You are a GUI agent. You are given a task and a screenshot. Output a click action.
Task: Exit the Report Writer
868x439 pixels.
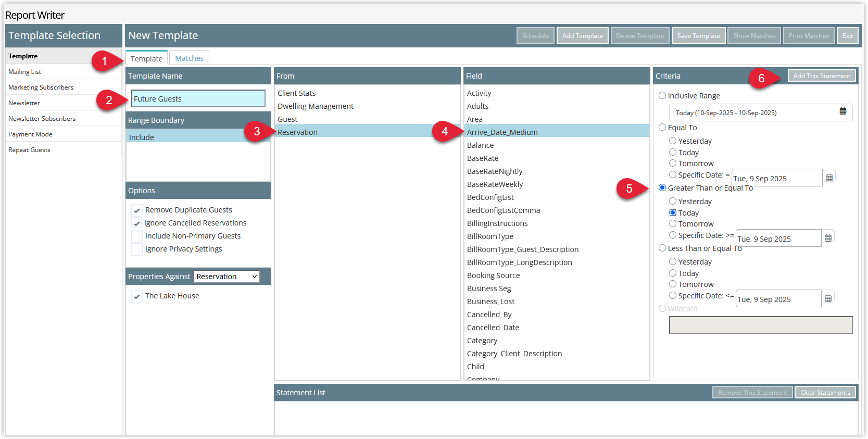click(847, 35)
